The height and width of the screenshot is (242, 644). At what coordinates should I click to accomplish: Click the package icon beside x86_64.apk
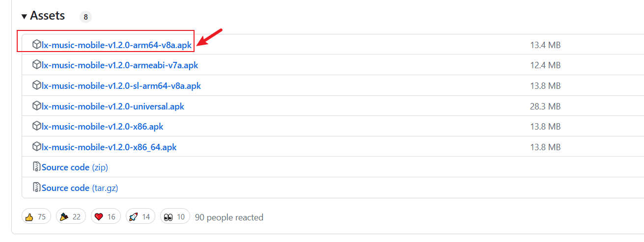[37, 147]
